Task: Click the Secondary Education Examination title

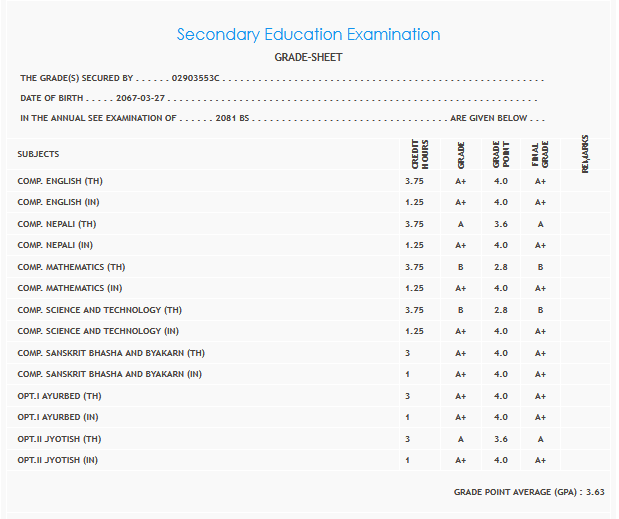Action: click(x=308, y=34)
